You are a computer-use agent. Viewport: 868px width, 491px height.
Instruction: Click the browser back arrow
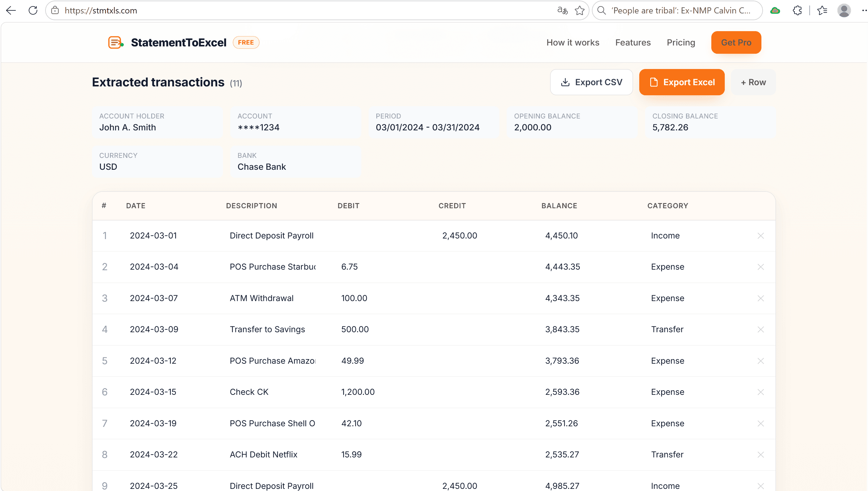[x=11, y=10]
